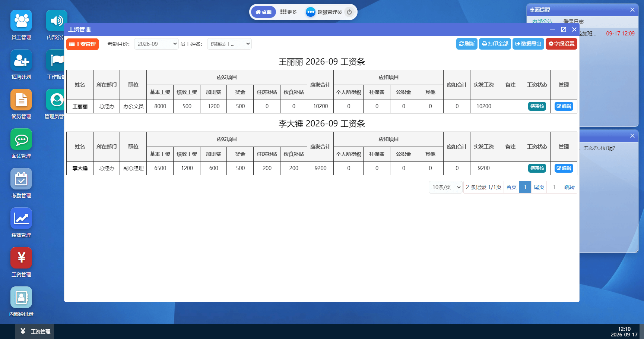Click 副总经理 position cell

point(133,168)
